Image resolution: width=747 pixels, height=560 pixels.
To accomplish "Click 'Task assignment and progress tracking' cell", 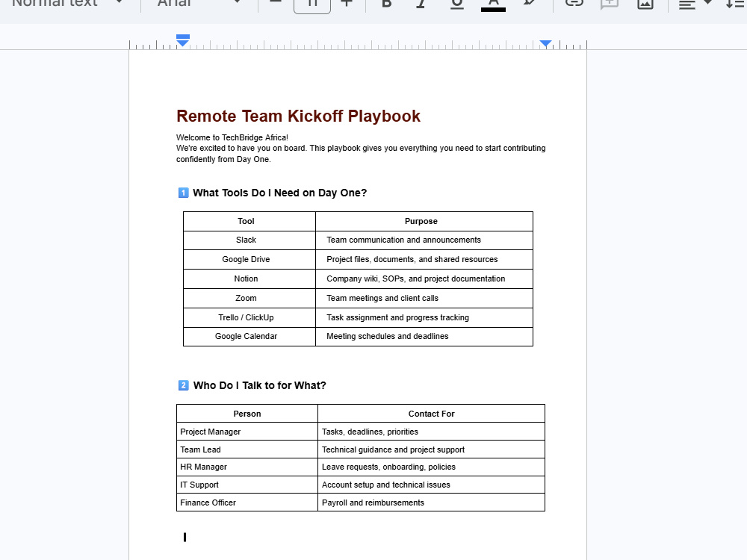I will point(424,317).
